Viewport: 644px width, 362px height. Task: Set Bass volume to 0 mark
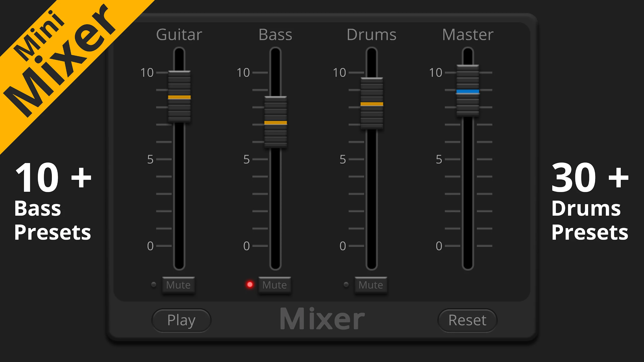coord(275,246)
